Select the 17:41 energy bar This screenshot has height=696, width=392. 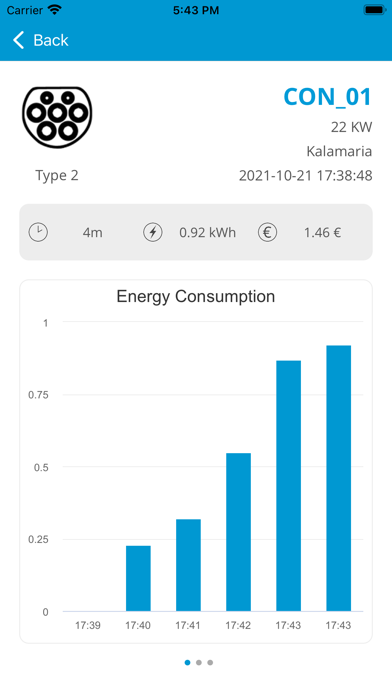[188, 565]
